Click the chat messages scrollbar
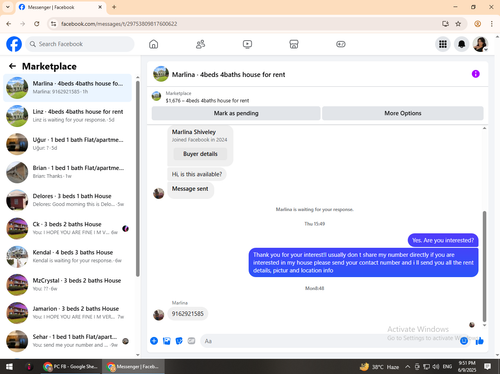 tap(484, 267)
